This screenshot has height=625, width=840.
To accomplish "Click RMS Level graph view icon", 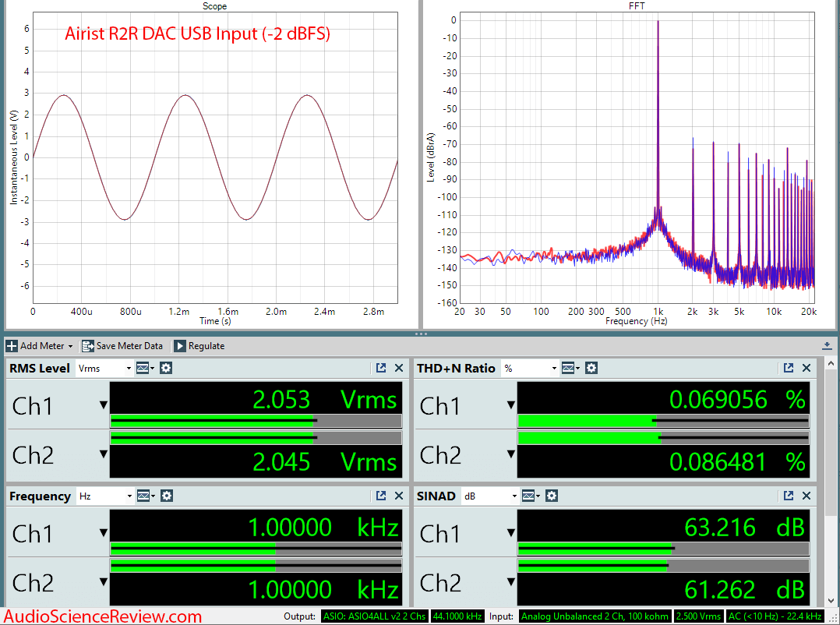I will [x=145, y=368].
